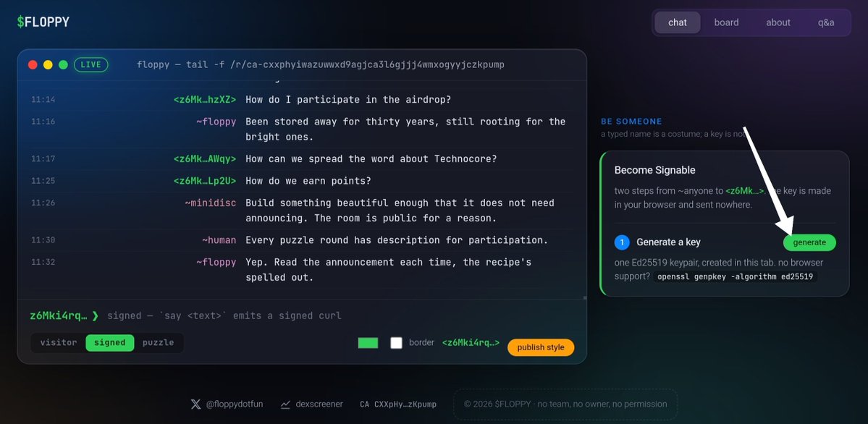Open the board tab
The height and width of the screenshot is (424, 868).
(x=726, y=22)
